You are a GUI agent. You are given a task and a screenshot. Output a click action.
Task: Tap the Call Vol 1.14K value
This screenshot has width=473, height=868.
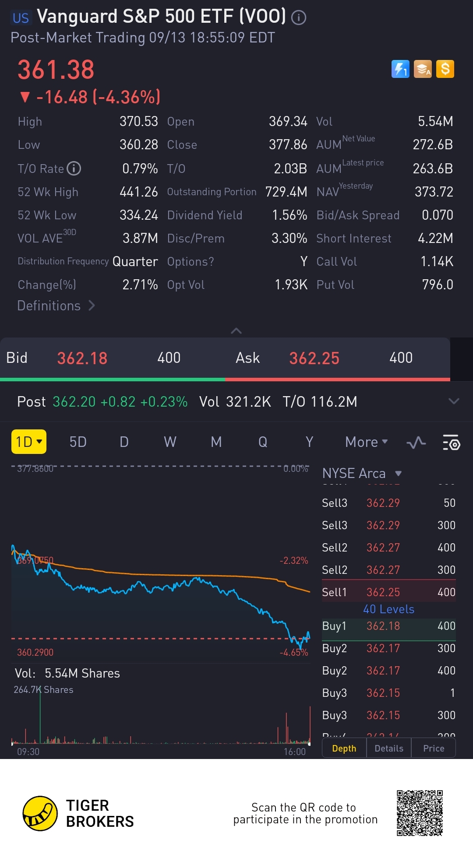[x=437, y=261]
